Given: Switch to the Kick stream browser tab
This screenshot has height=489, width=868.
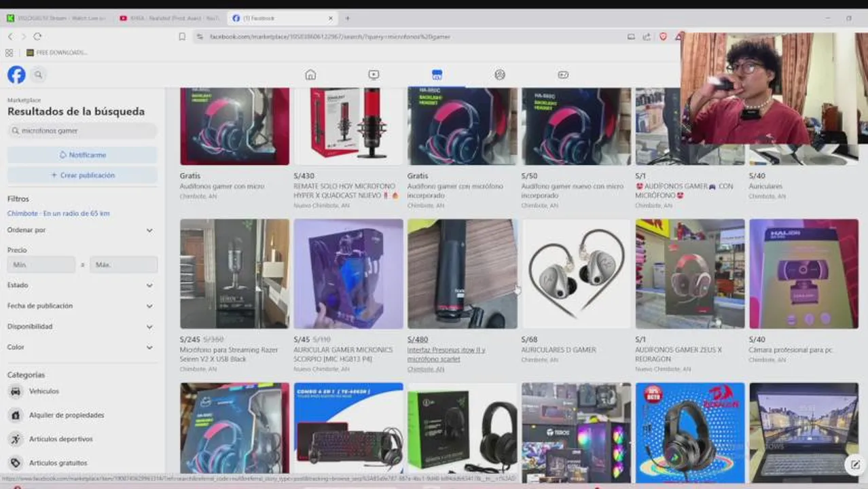Looking at the screenshot, I should pos(57,18).
